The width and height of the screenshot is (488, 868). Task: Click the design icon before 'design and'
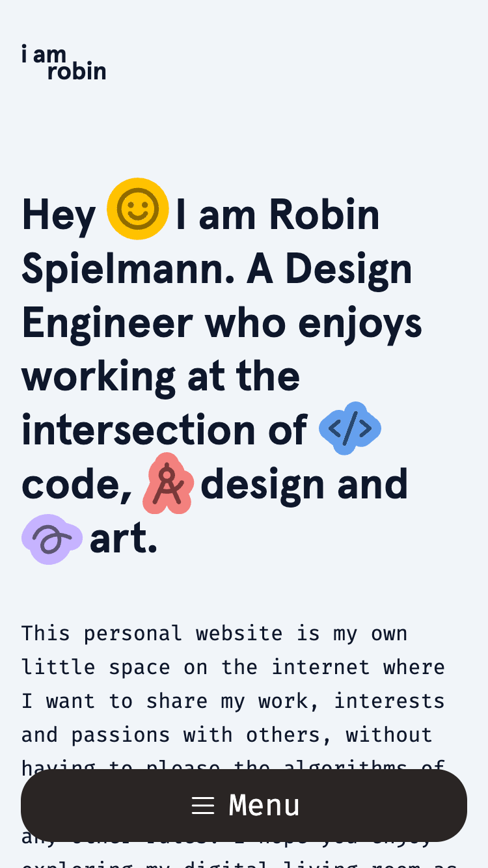pyautogui.click(x=168, y=483)
